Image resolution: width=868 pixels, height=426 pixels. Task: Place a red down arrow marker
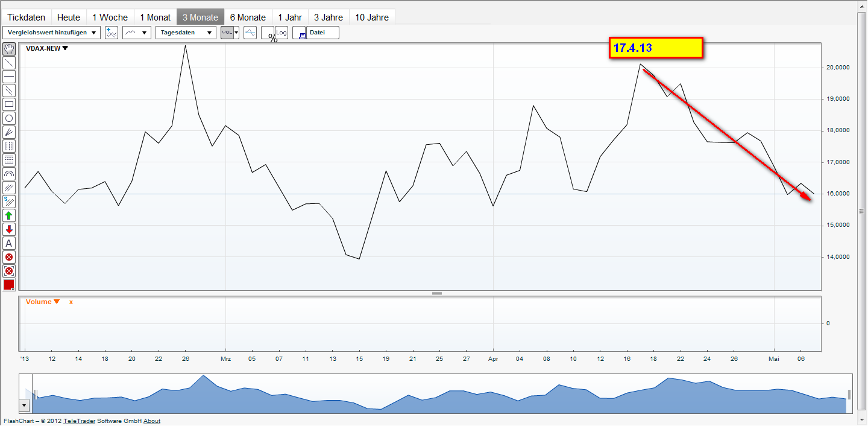(x=9, y=229)
